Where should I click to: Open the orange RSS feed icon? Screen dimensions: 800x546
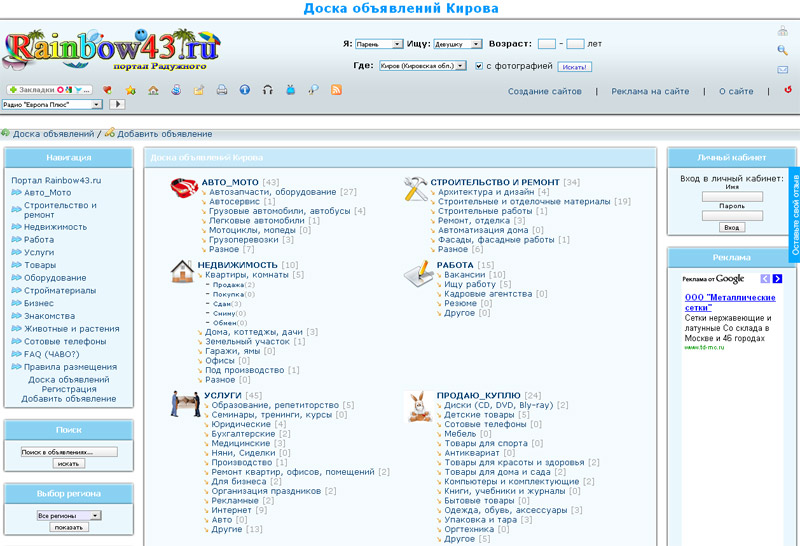click(337, 90)
